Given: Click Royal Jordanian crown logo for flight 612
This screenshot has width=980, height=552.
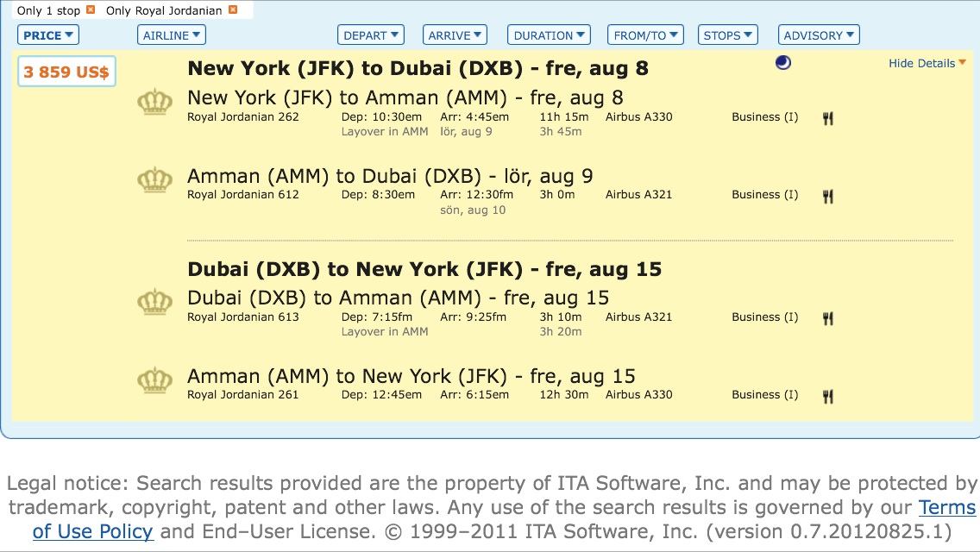Looking at the screenshot, I should coord(155,180).
